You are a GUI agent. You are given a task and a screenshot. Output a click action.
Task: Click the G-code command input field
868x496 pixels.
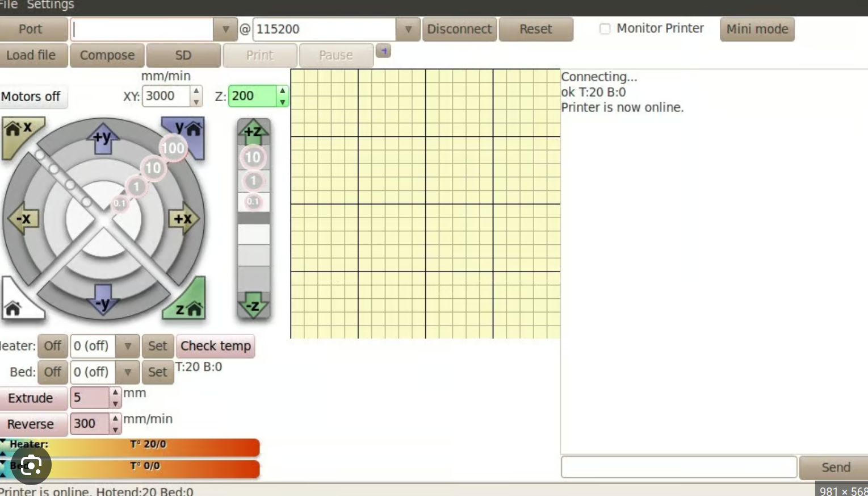click(x=679, y=467)
